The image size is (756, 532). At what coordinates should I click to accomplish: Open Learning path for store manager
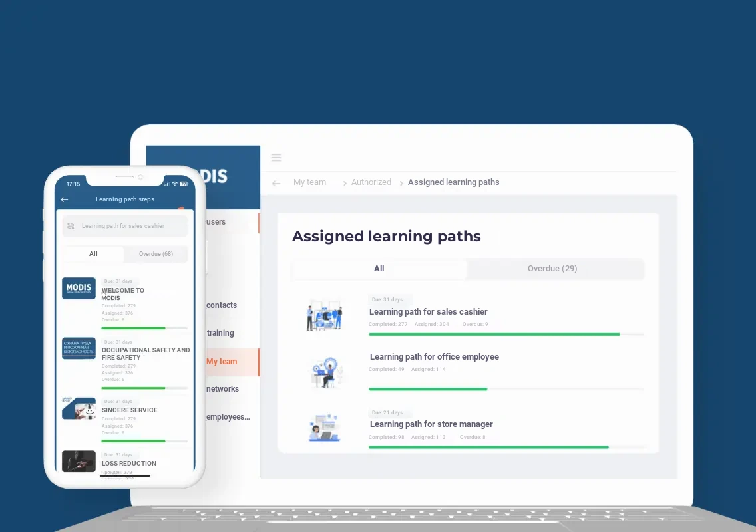(x=431, y=424)
